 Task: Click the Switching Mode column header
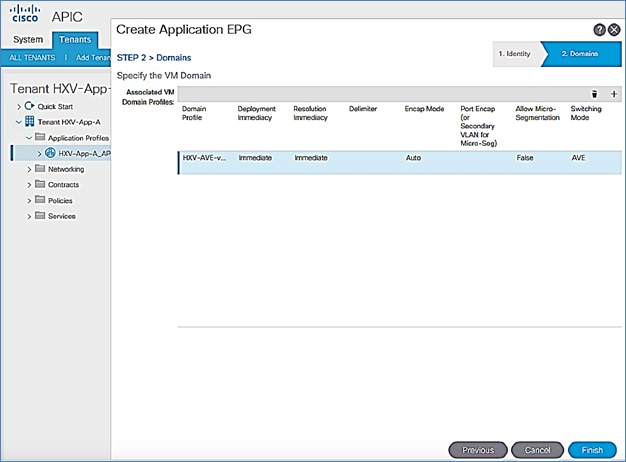(x=586, y=113)
